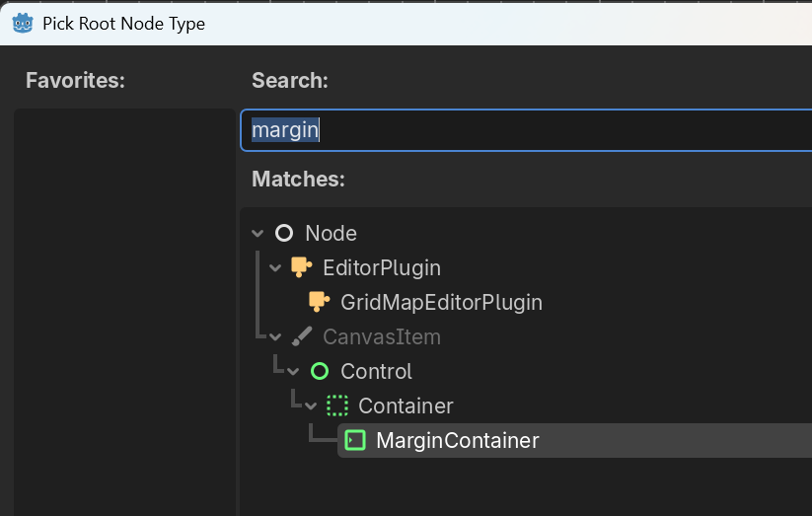
Task: Click the GridMapEditorPlugin puzzle piece icon
Action: click(x=319, y=302)
